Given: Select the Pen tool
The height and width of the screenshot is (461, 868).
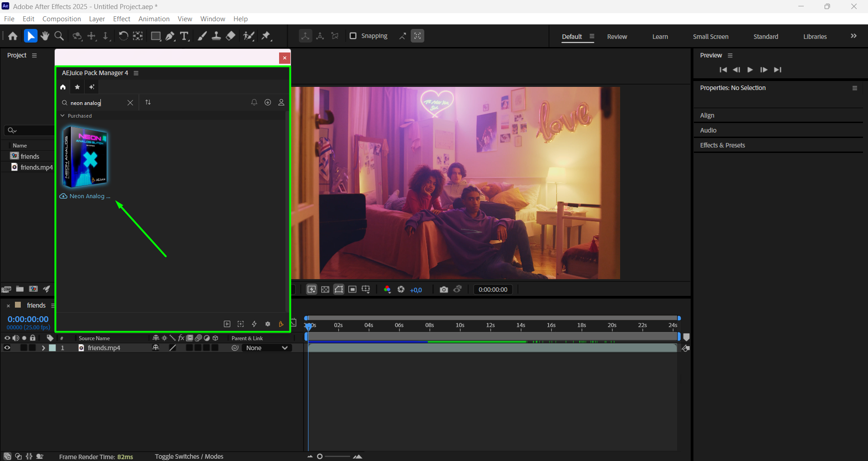Looking at the screenshot, I should (170, 36).
